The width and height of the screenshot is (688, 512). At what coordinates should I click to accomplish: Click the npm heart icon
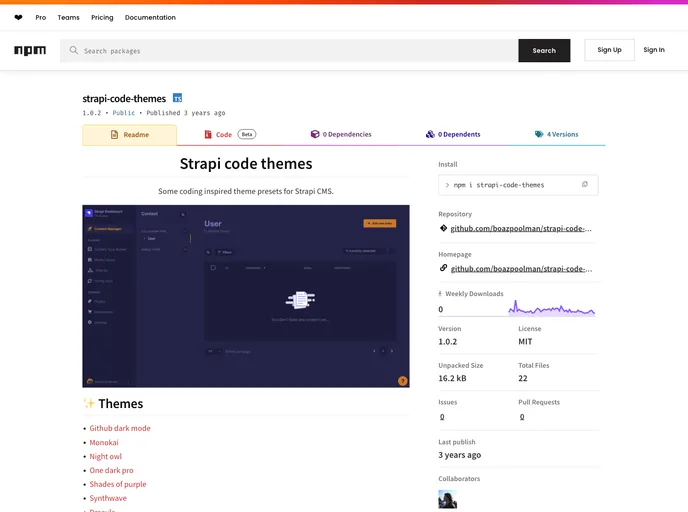tap(18, 18)
